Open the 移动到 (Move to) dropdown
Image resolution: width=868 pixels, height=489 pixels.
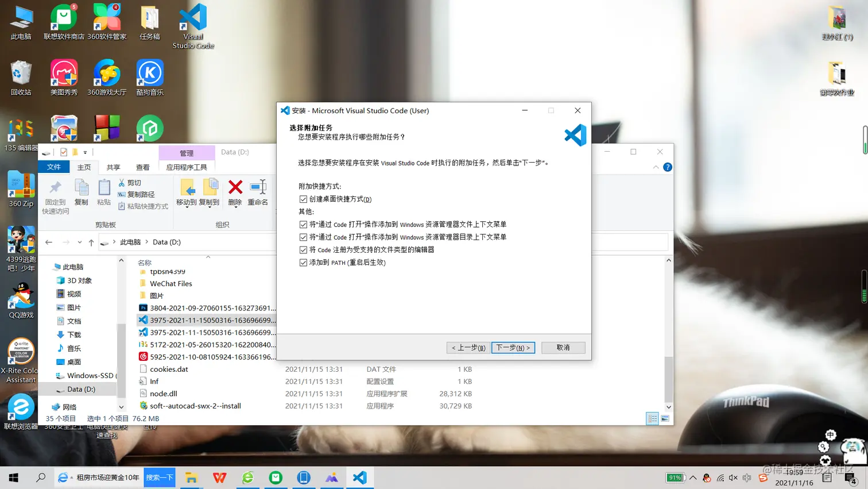point(187,193)
